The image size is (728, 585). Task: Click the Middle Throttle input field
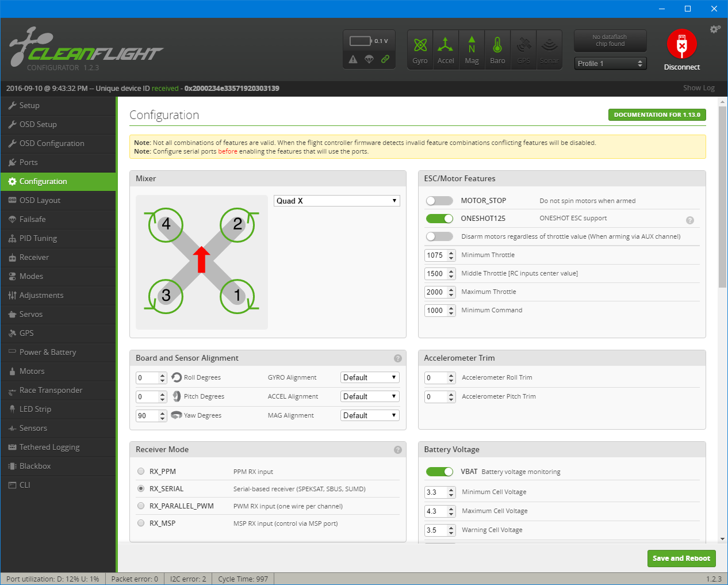click(440, 274)
